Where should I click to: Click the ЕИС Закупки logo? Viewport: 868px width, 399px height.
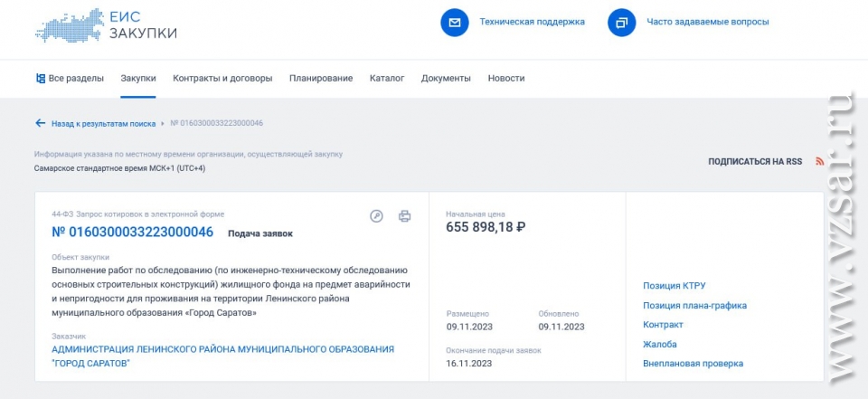pyautogui.click(x=107, y=25)
